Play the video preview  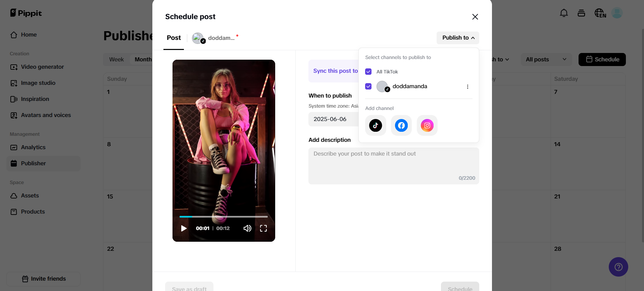click(x=184, y=228)
